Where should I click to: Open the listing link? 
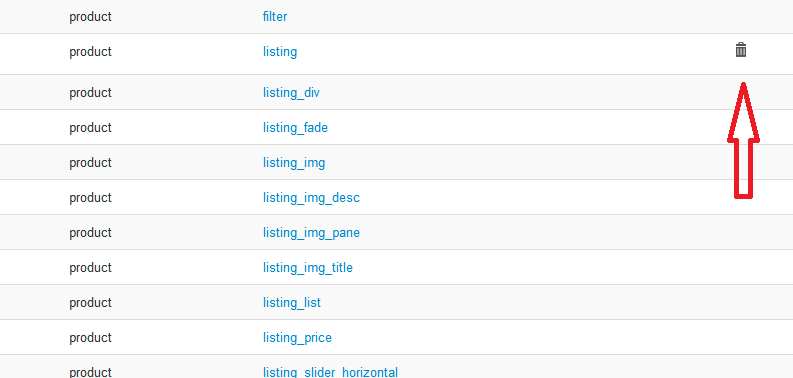(x=280, y=52)
